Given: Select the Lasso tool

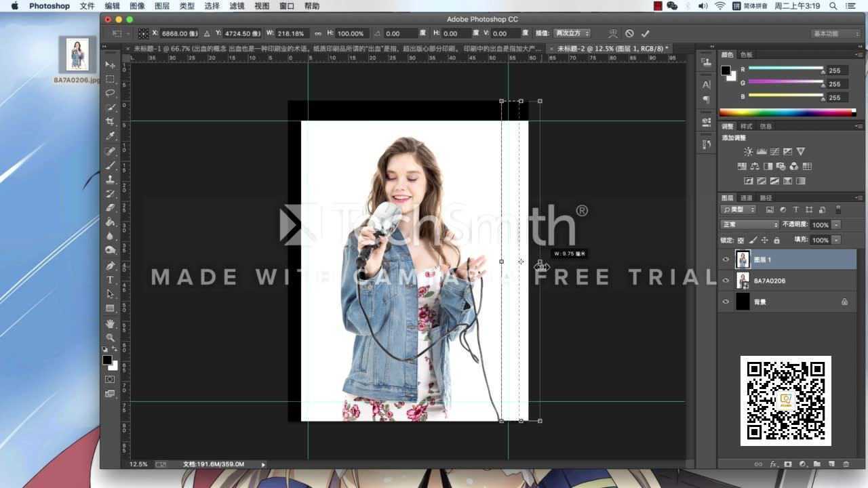Looking at the screenshot, I should (110, 94).
